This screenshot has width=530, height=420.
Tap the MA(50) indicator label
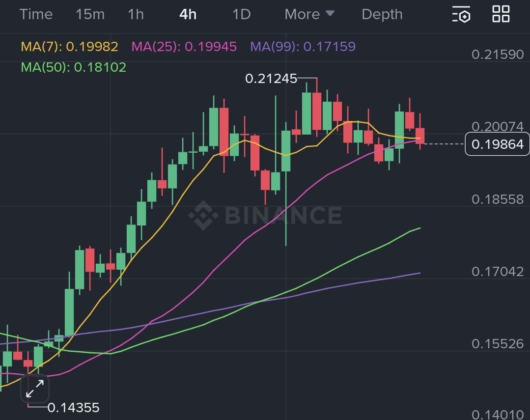[x=73, y=67]
